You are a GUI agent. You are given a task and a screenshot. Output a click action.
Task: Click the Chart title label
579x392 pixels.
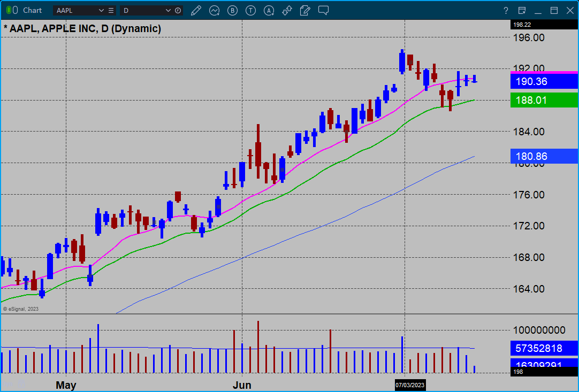tap(33, 10)
